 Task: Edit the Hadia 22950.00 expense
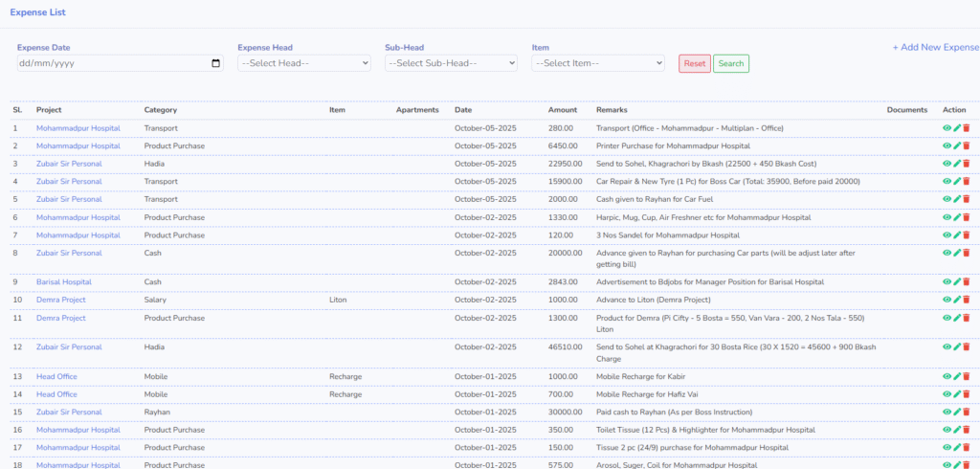pyautogui.click(x=957, y=164)
